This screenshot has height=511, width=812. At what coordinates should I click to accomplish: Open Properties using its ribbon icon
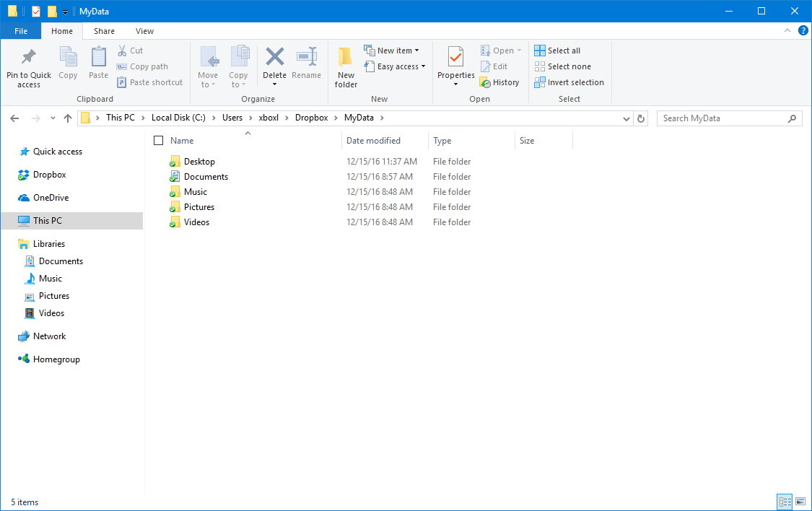click(455, 65)
